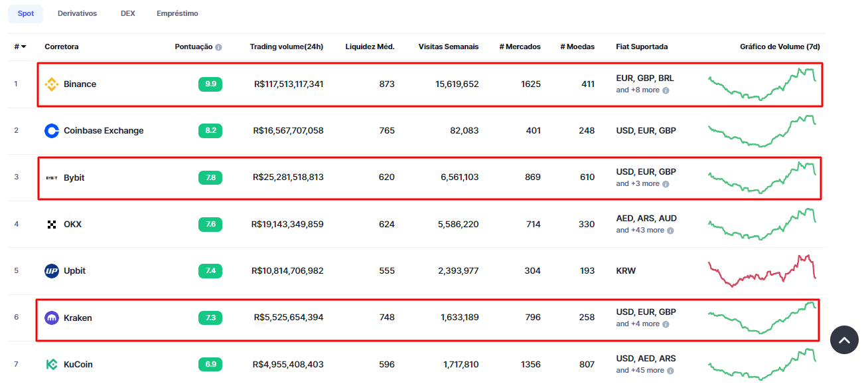This screenshot has width=868, height=386.
Task: Open the Coinbase Exchange link
Action: pos(104,131)
